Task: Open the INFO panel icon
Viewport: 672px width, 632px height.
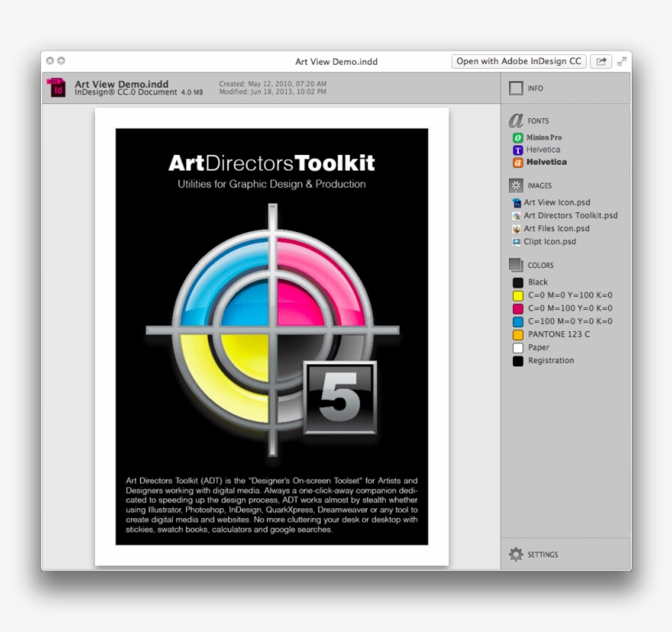Action: point(516,89)
